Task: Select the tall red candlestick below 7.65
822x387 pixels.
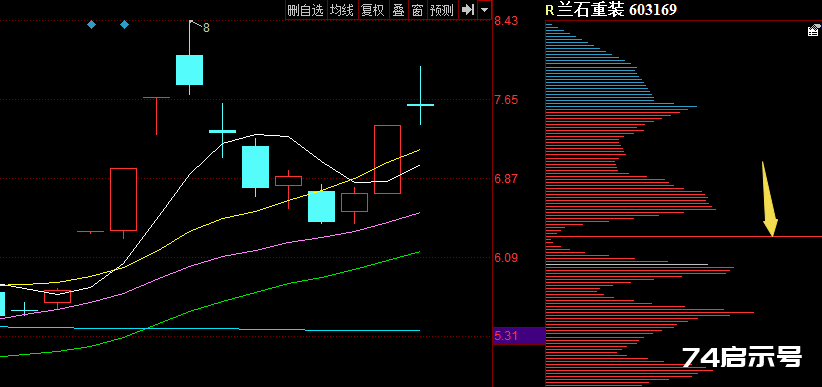Action: click(387, 159)
